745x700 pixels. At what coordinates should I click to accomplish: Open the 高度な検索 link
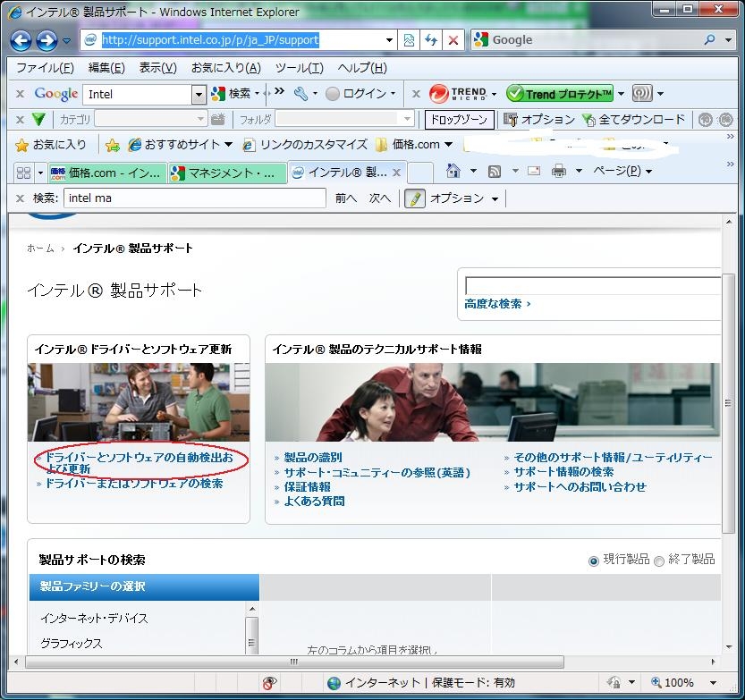497,304
